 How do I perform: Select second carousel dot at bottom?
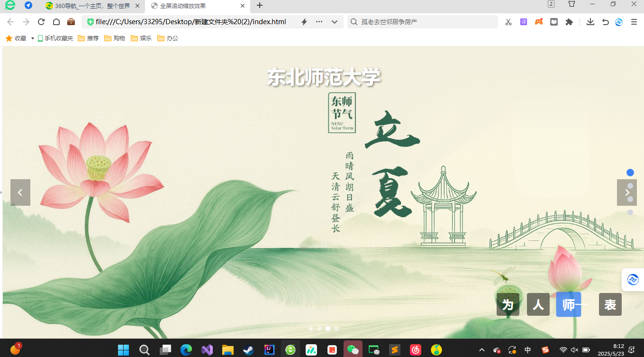coord(319,328)
